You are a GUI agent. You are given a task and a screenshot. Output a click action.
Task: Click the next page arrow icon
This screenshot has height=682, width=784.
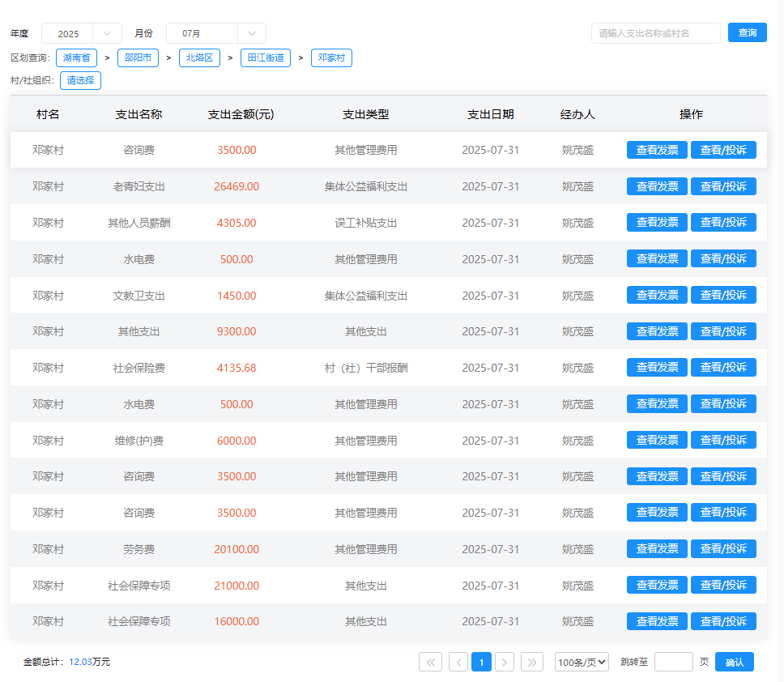click(x=505, y=662)
